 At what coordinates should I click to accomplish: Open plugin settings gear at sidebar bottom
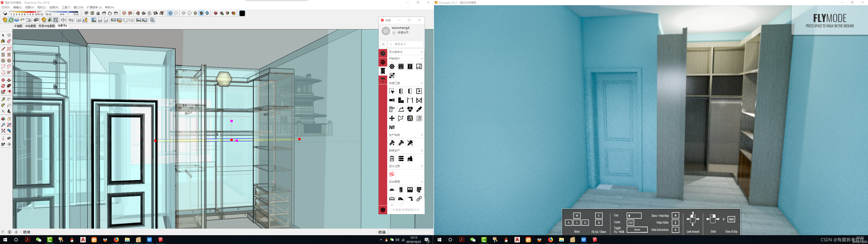(383, 210)
